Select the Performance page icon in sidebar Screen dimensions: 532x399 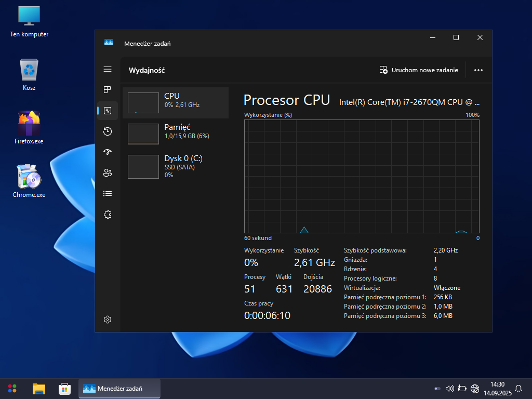coord(108,111)
